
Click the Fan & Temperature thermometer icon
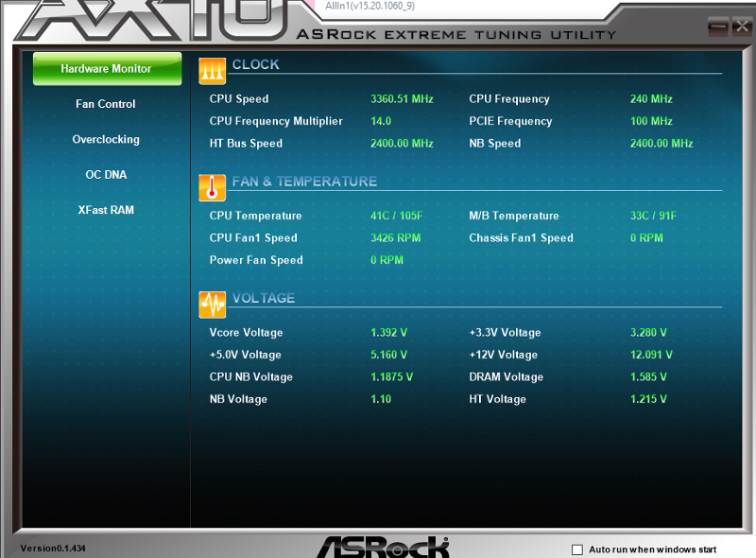[x=212, y=187]
